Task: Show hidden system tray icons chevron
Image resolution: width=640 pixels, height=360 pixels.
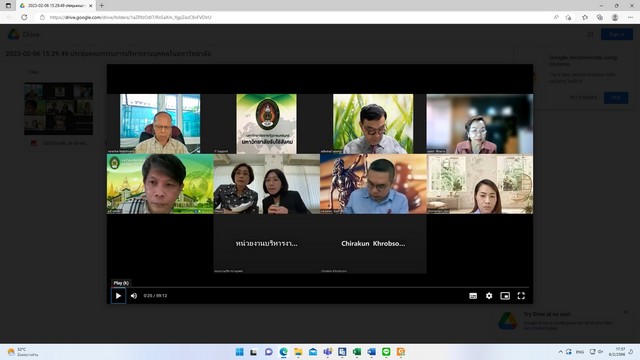Action: pos(560,352)
